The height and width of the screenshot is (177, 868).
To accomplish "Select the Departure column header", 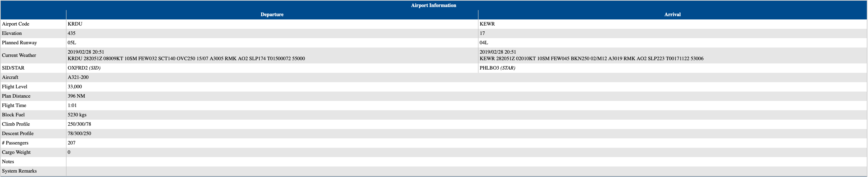I will pyautogui.click(x=272, y=15).
